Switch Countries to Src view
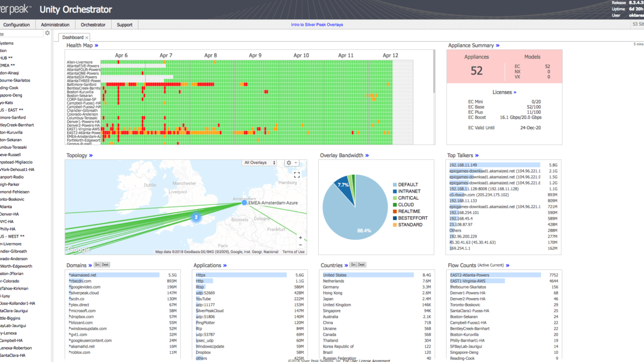This screenshot has height=362, width=644. coord(353,265)
